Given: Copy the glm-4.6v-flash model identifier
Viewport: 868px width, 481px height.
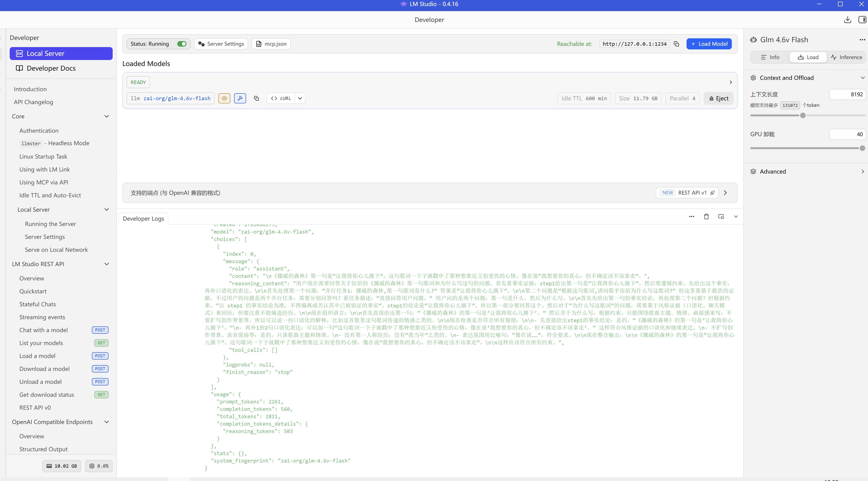Looking at the screenshot, I should pyautogui.click(x=256, y=98).
